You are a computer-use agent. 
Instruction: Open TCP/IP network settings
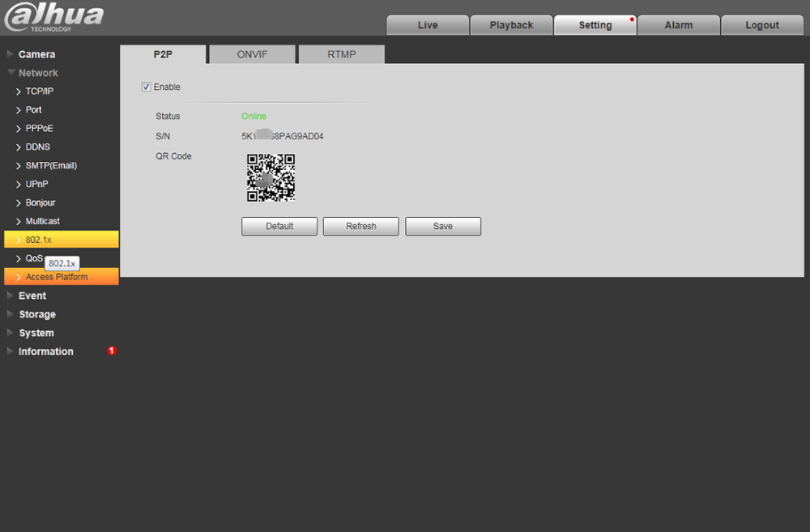point(39,92)
